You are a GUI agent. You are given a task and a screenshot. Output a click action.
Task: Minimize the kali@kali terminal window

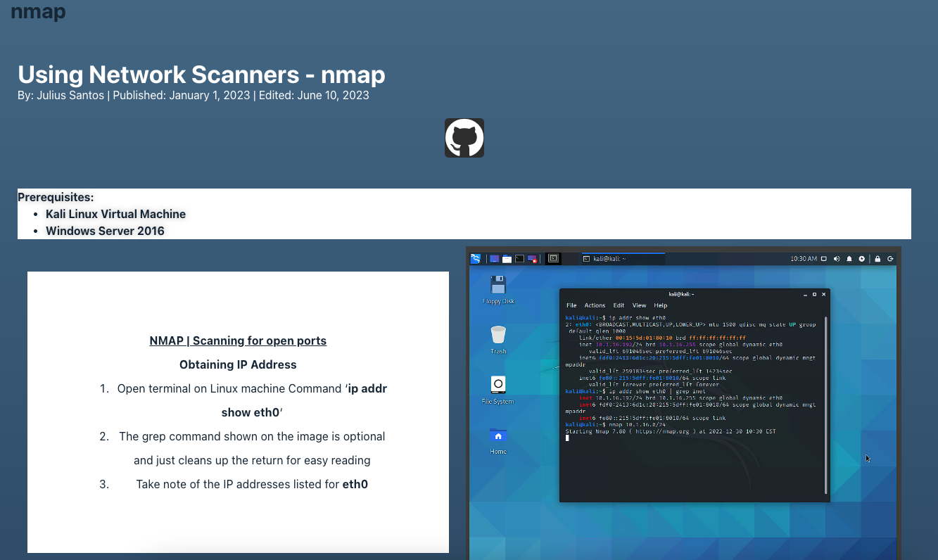coord(805,295)
